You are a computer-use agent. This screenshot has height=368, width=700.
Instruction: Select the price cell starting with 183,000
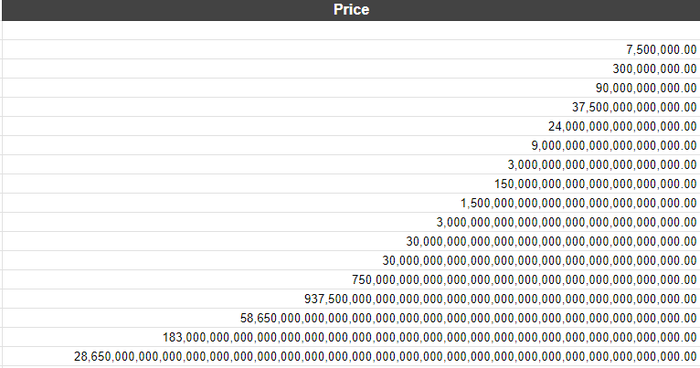[x=351, y=337]
